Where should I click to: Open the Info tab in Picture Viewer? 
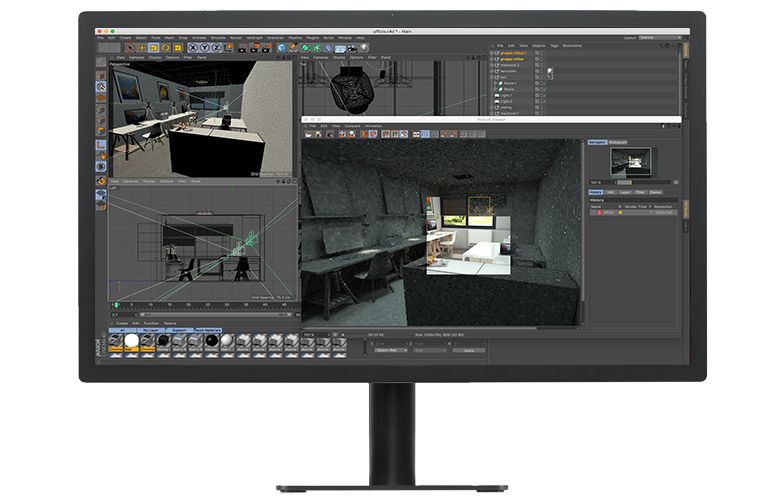click(610, 191)
